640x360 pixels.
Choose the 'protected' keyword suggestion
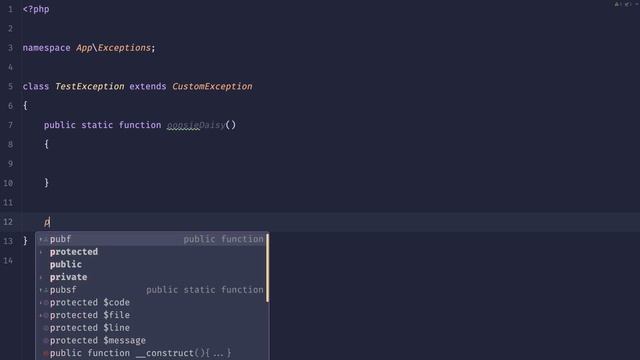(x=151, y=252)
